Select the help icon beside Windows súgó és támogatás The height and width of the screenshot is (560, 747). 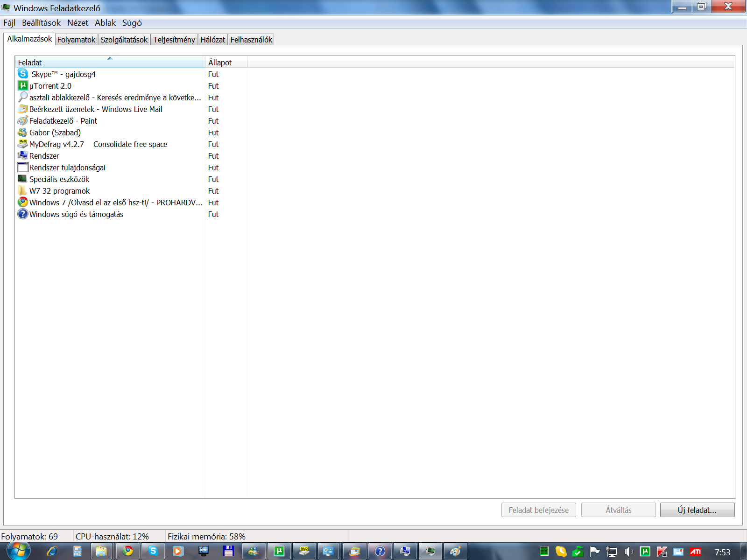point(23,214)
